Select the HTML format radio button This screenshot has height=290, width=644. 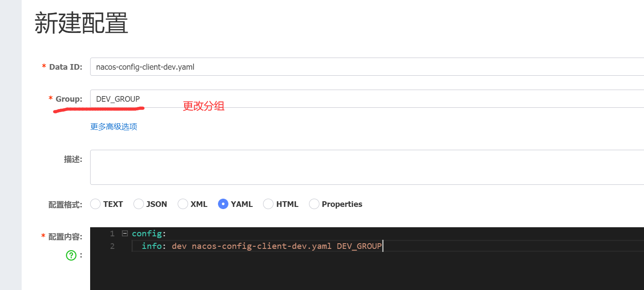pos(268,204)
